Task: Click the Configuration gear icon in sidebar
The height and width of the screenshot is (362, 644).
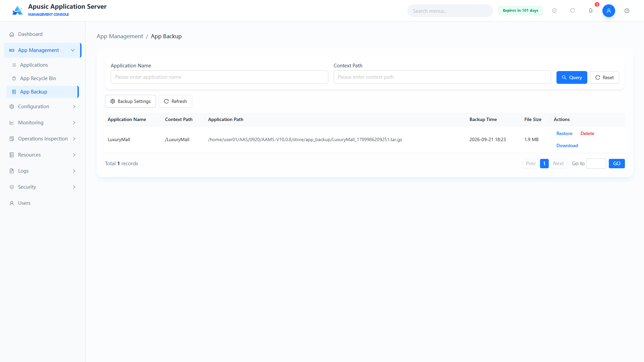Action: pos(12,107)
